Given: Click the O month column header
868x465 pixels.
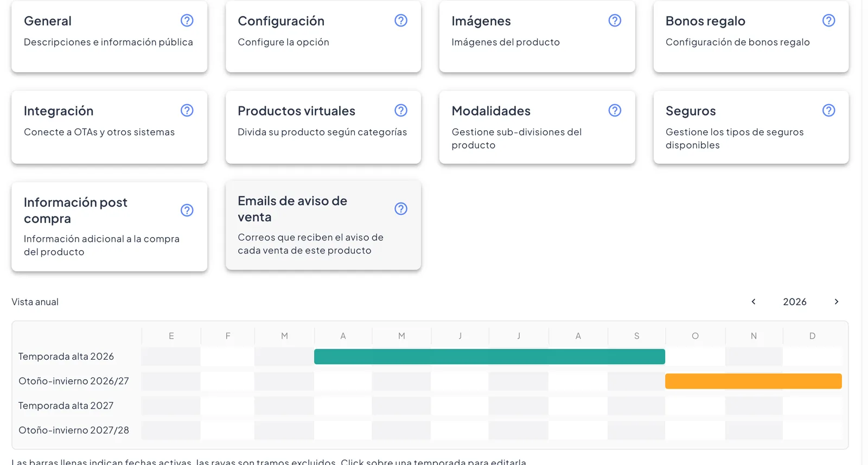Looking at the screenshot, I should (x=695, y=336).
